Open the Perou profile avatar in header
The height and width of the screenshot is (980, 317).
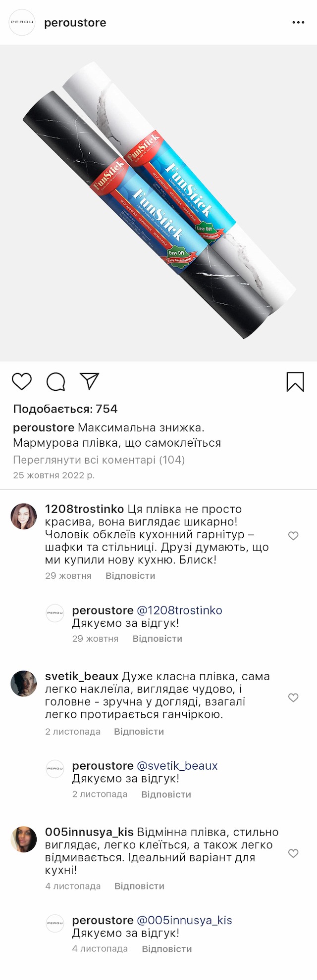click(22, 22)
